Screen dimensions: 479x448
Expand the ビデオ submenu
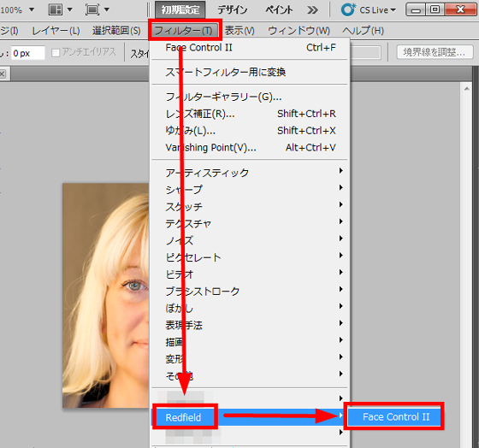tap(250, 274)
